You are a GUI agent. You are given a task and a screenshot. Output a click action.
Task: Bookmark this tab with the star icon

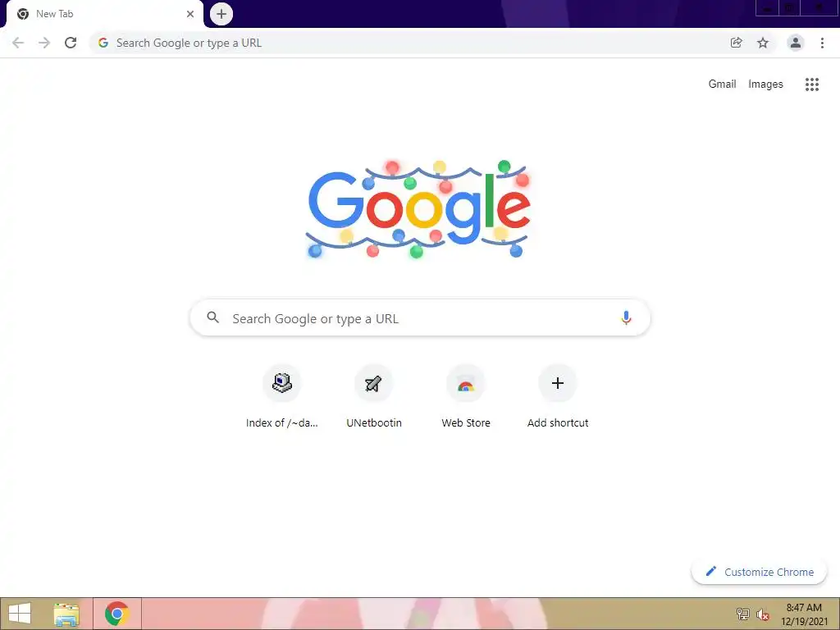(x=763, y=43)
